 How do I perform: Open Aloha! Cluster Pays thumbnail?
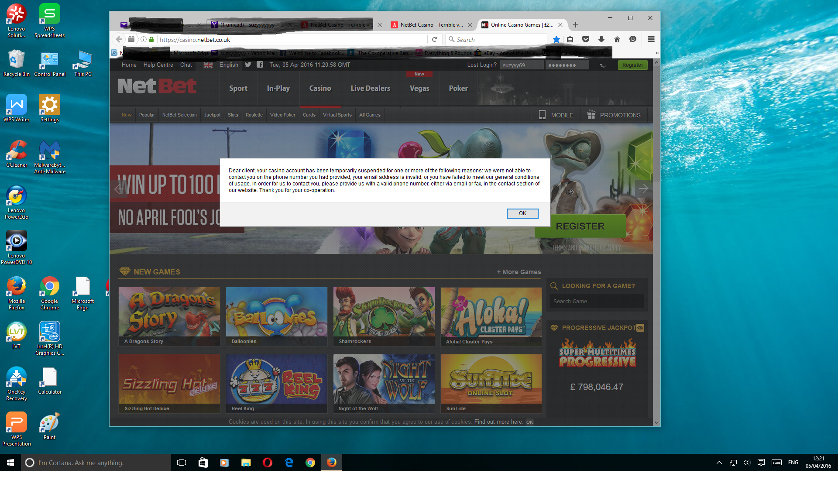click(491, 316)
